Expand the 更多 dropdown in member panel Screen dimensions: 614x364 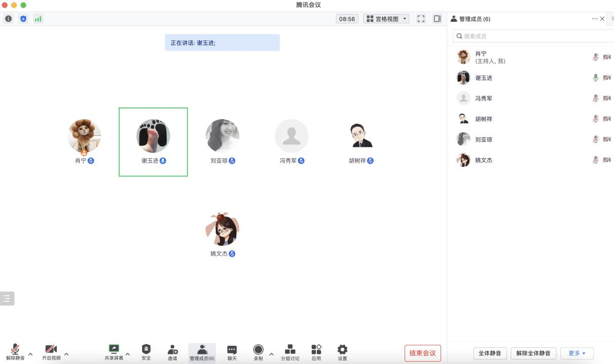(576, 353)
